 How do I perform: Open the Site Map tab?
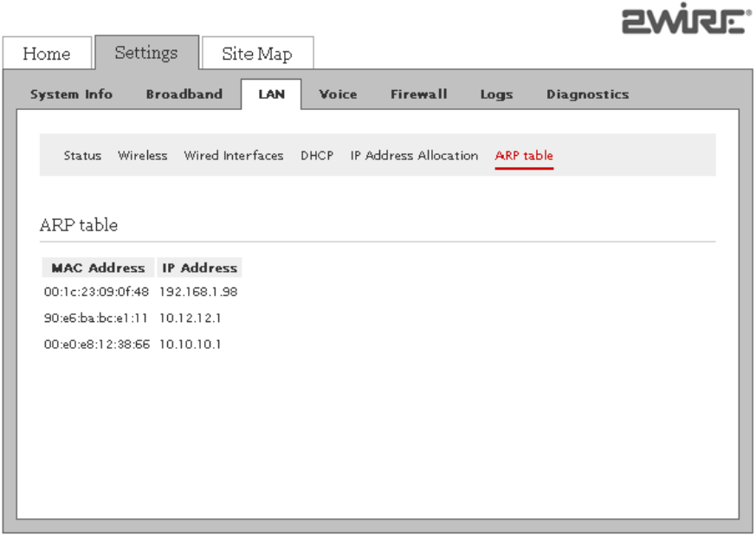click(x=257, y=53)
